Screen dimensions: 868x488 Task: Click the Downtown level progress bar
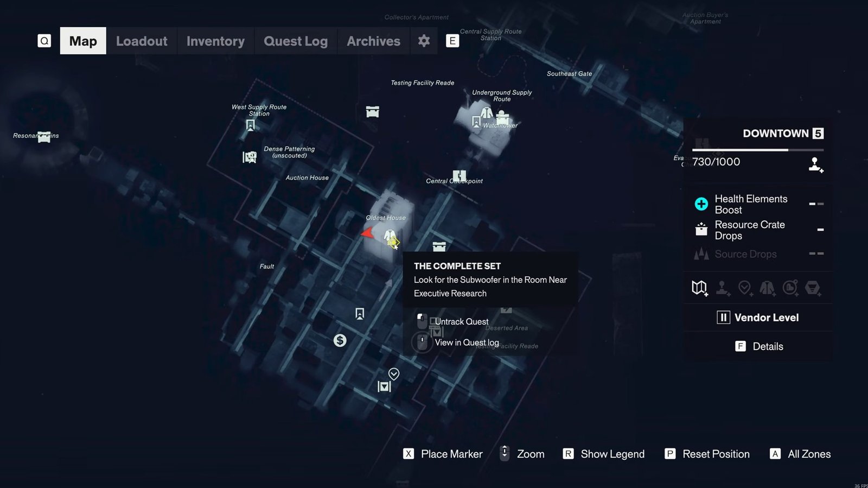(x=758, y=150)
